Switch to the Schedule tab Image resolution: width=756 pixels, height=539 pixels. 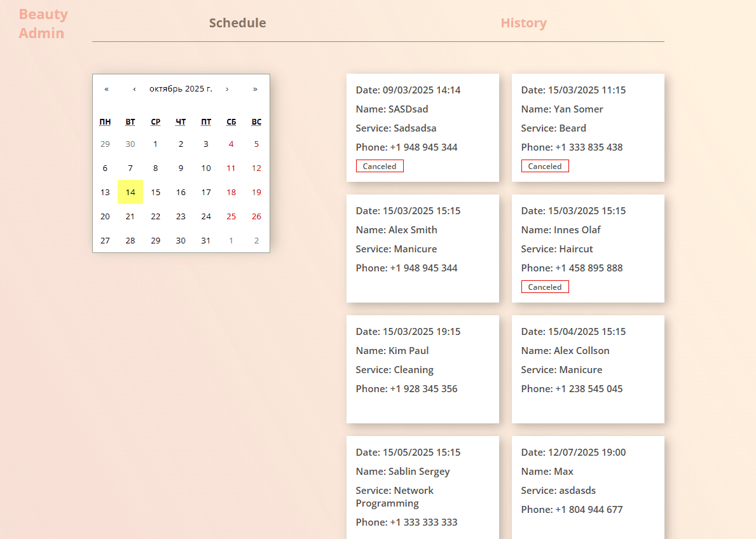(238, 22)
